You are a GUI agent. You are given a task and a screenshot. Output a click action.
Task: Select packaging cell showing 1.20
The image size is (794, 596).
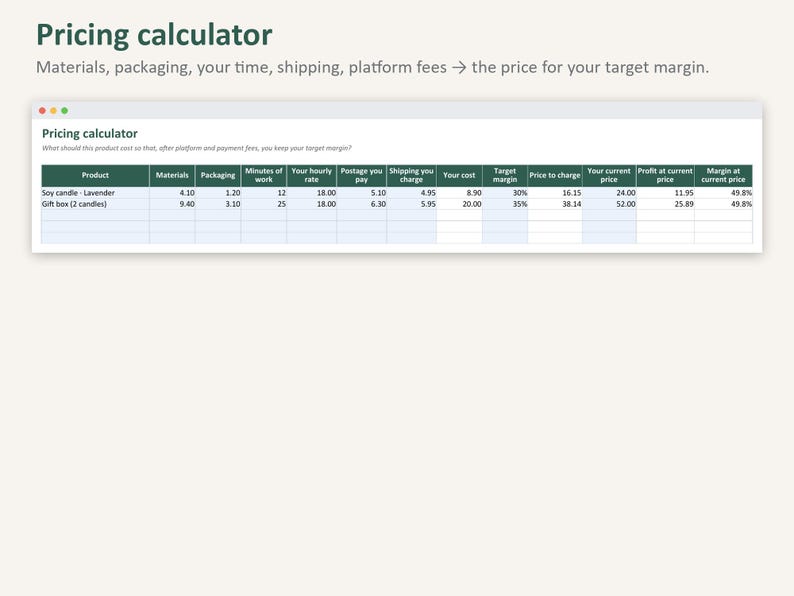(x=218, y=193)
